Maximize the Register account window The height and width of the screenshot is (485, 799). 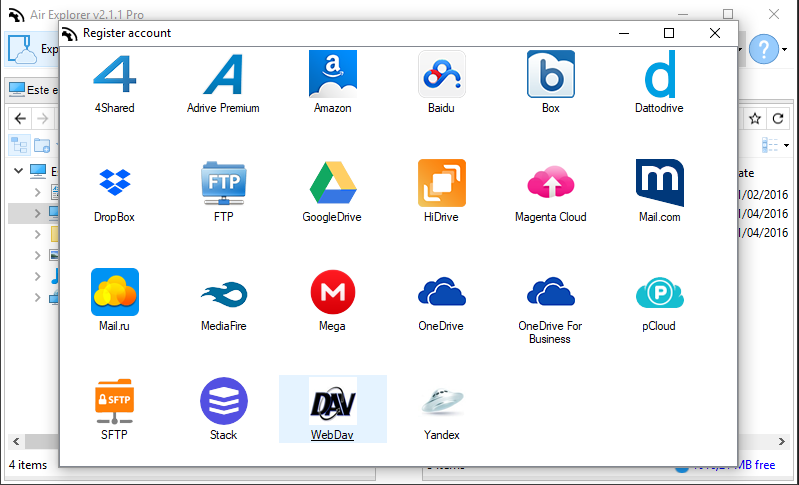669,33
